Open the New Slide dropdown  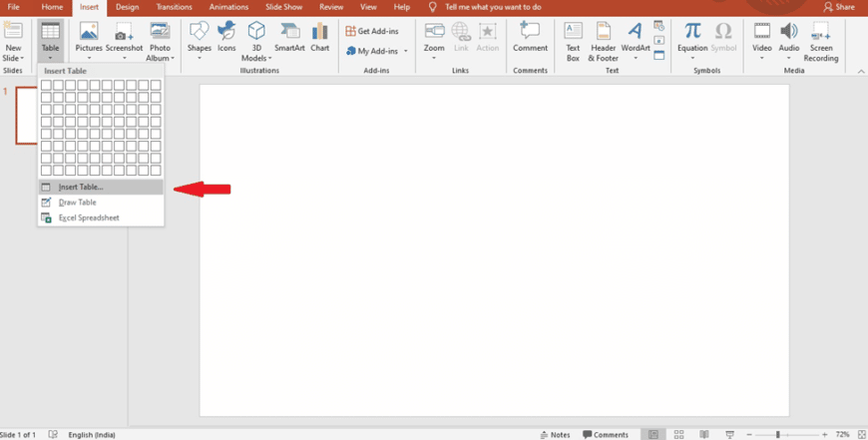pyautogui.click(x=13, y=58)
